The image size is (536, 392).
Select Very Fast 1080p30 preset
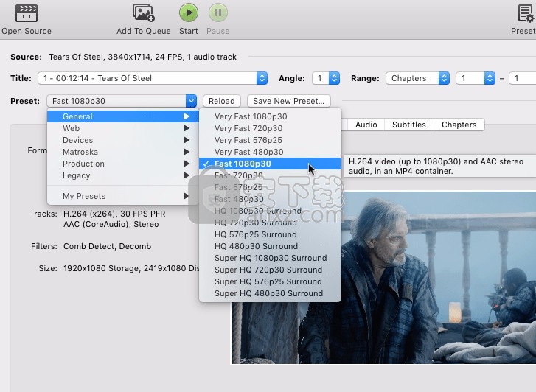point(270,116)
